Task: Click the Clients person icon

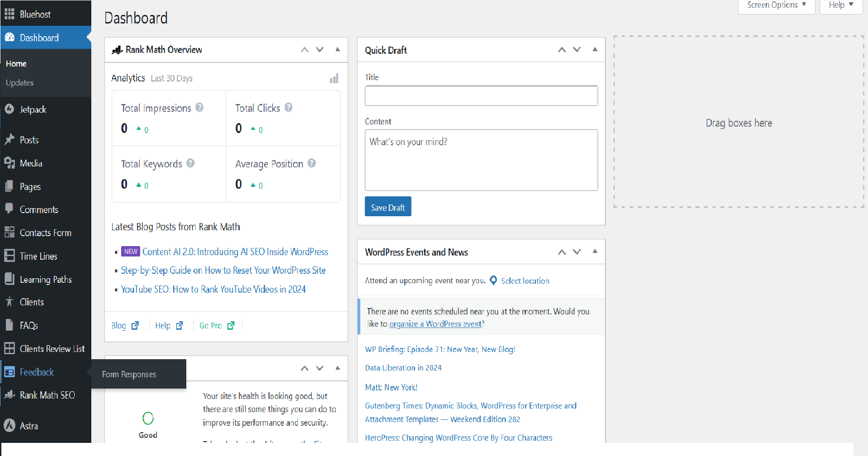Action: (9, 302)
